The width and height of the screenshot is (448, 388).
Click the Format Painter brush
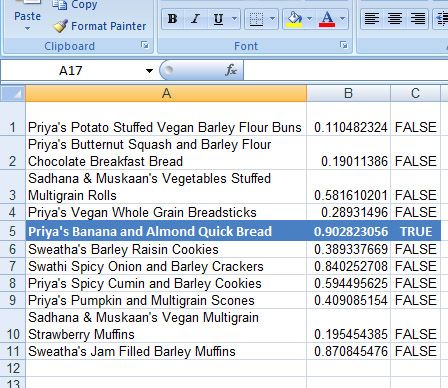click(99, 26)
